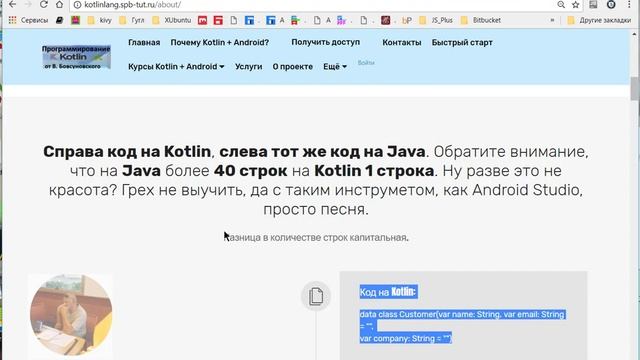The height and width of the screenshot is (360, 640).
Task: Show hidden bookmarks with the » chevron
Action: click(552, 20)
